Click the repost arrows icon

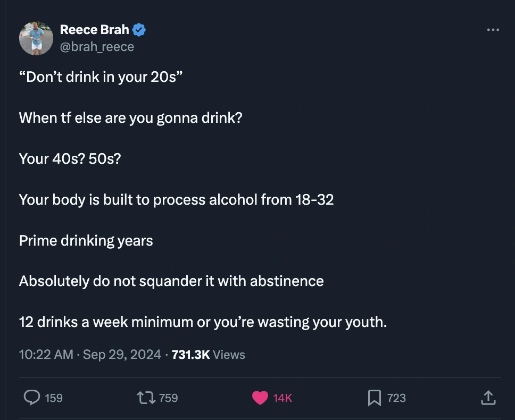click(144, 397)
